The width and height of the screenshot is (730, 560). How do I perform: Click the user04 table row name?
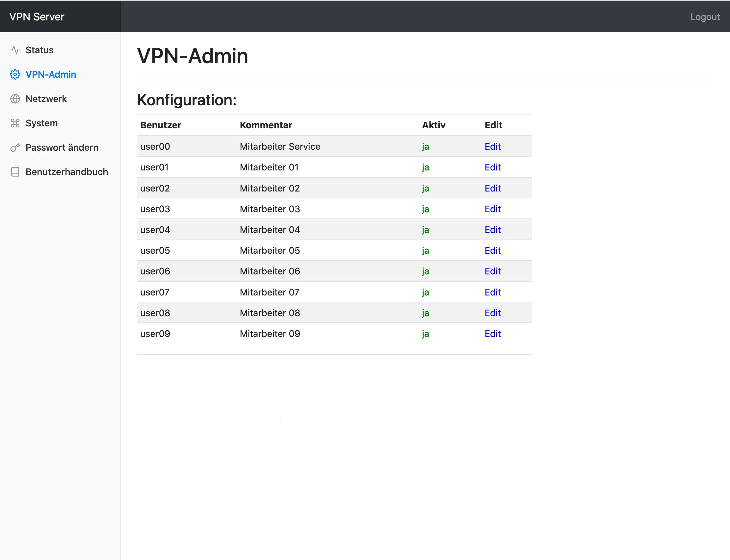click(155, 230)
